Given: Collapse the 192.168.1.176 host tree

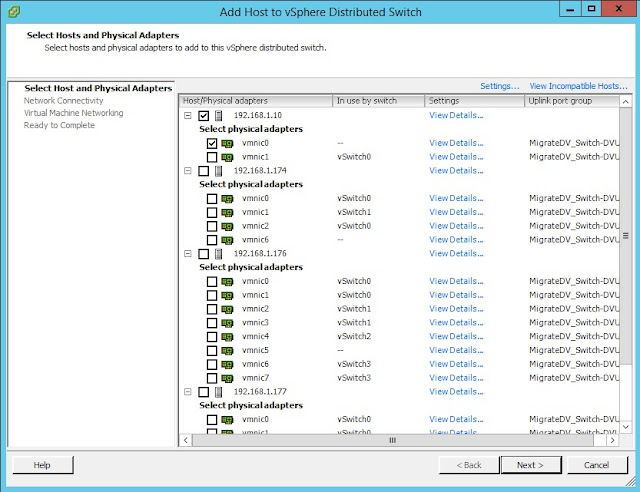Looking at the screenshot, I should 188,254.
